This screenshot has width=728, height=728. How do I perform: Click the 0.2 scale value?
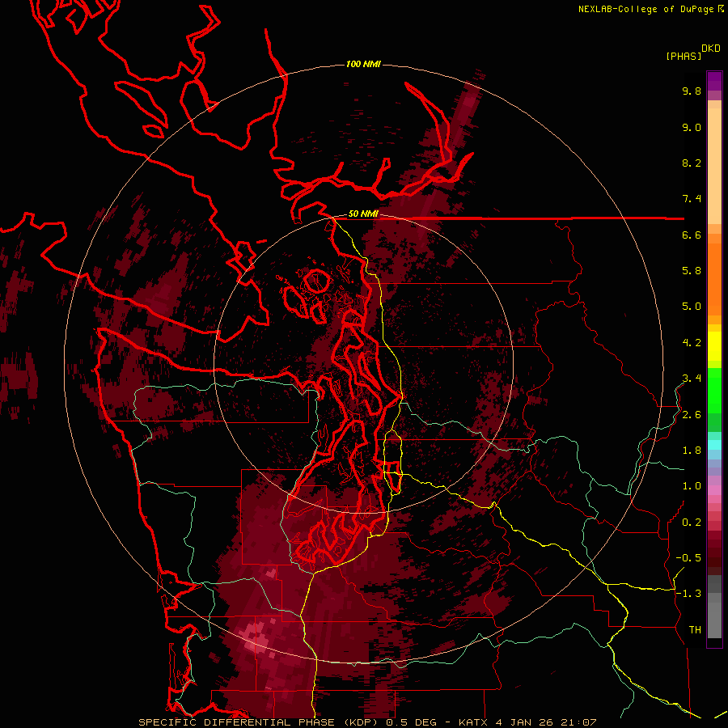point(692,523)
